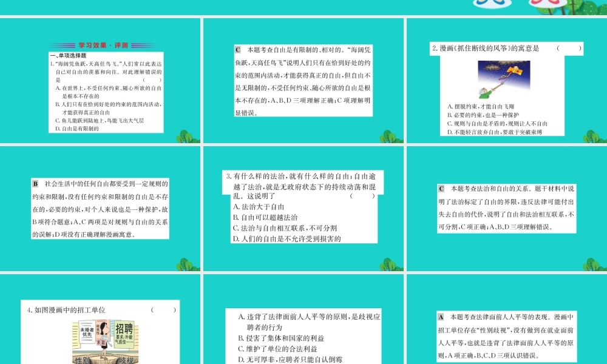Open the slide listing options starting 违背了法律面前人人平等

pyautogui.click(x=303, y=319)
